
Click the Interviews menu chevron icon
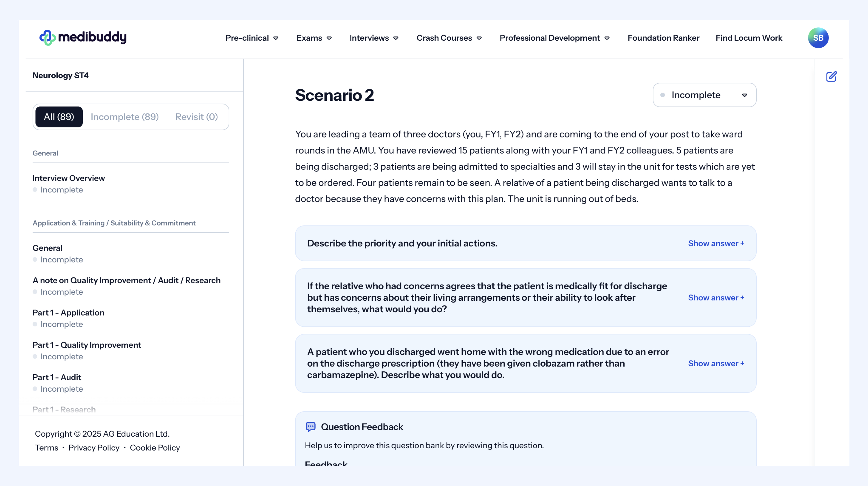(396, 38)
